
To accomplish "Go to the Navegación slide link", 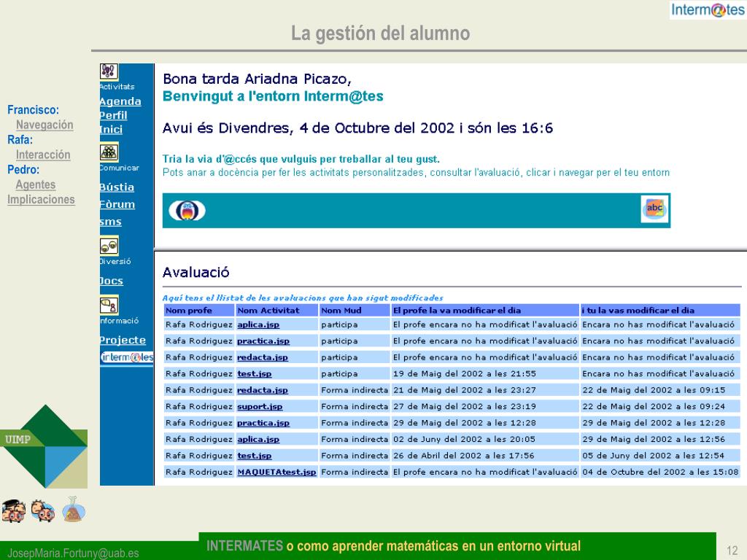I will click(44, 125).
